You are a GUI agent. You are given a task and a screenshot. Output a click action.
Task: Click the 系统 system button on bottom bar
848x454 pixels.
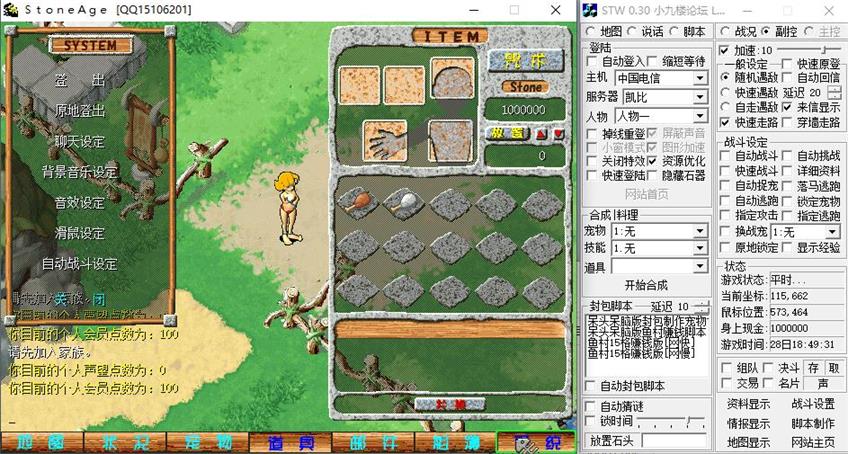click(535, 442)
